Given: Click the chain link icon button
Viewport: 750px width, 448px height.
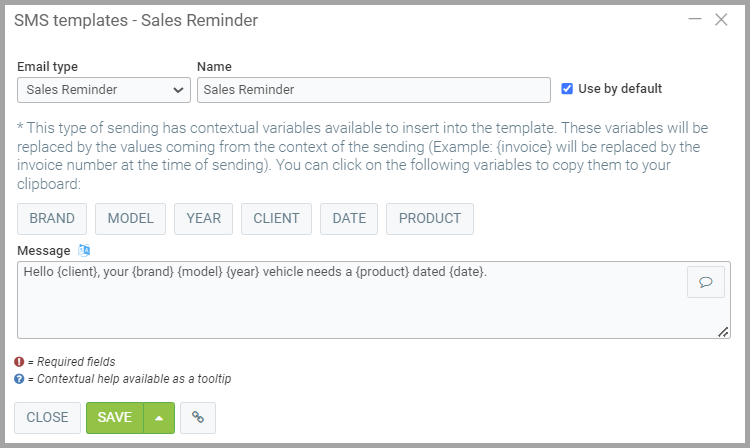Looking at the screenshot, I should tap(197, 417).
